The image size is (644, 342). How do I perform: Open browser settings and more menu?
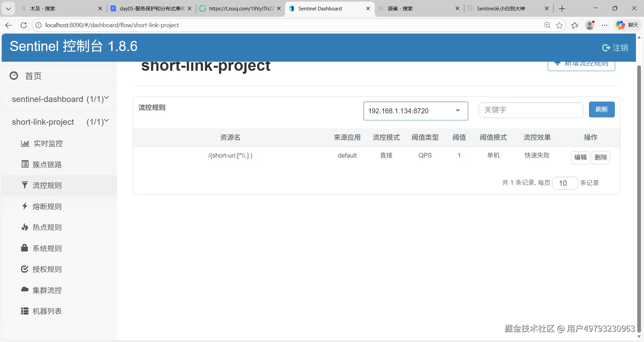coord(605,25)
